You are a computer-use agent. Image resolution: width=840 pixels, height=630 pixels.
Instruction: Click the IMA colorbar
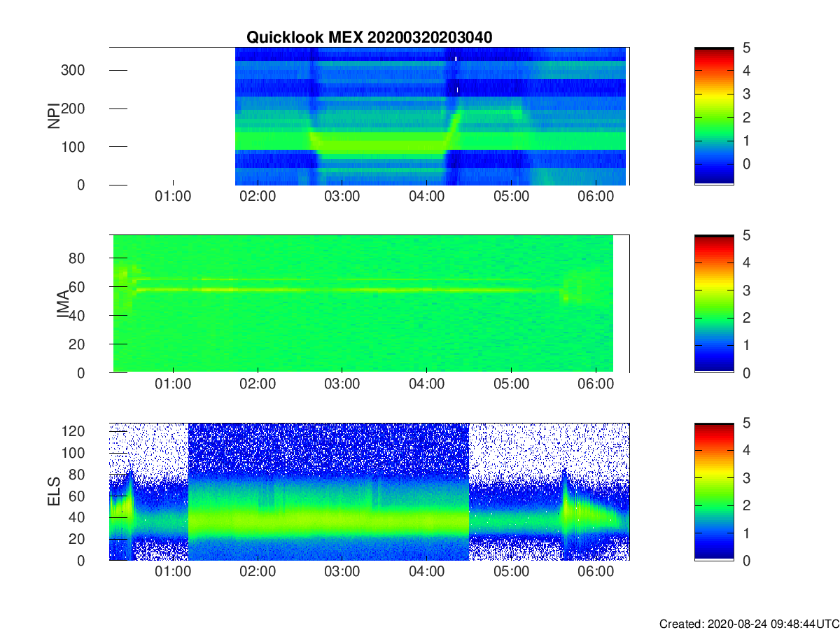coord(714,304)
